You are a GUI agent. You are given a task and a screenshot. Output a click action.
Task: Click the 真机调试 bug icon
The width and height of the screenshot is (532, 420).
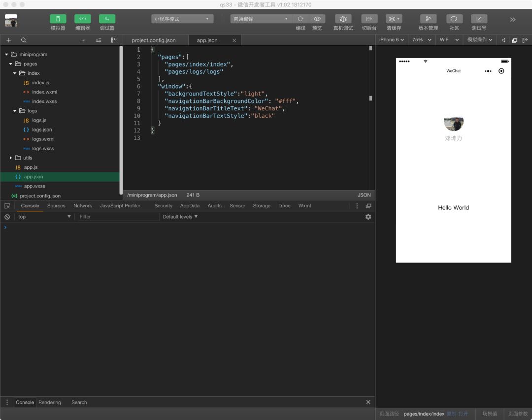pyautogui.click(x=343, y=19)
